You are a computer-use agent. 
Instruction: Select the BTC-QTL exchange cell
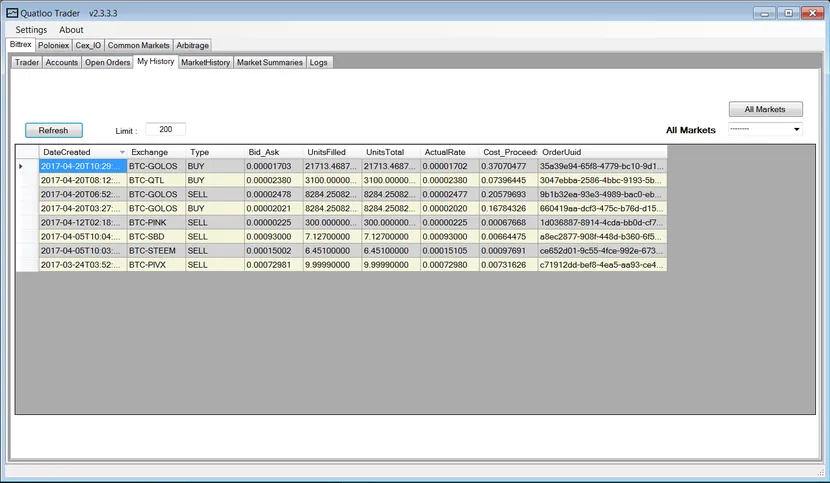(156, 181)
